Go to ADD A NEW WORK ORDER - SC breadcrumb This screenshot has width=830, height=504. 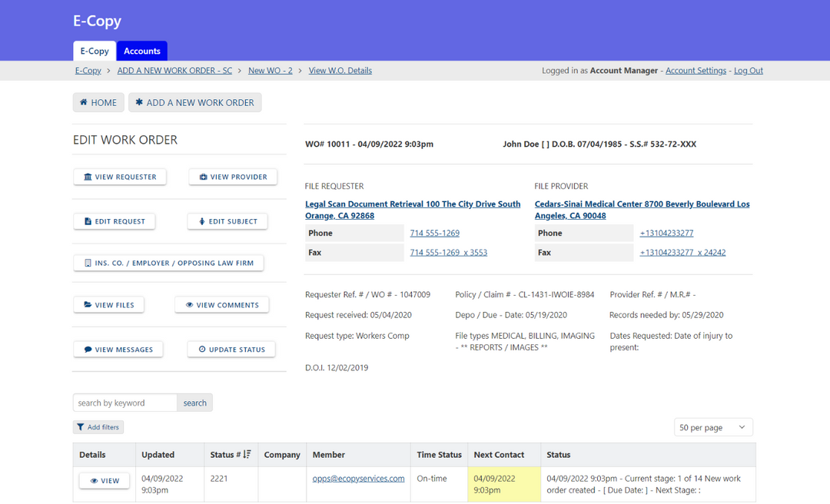174,71
